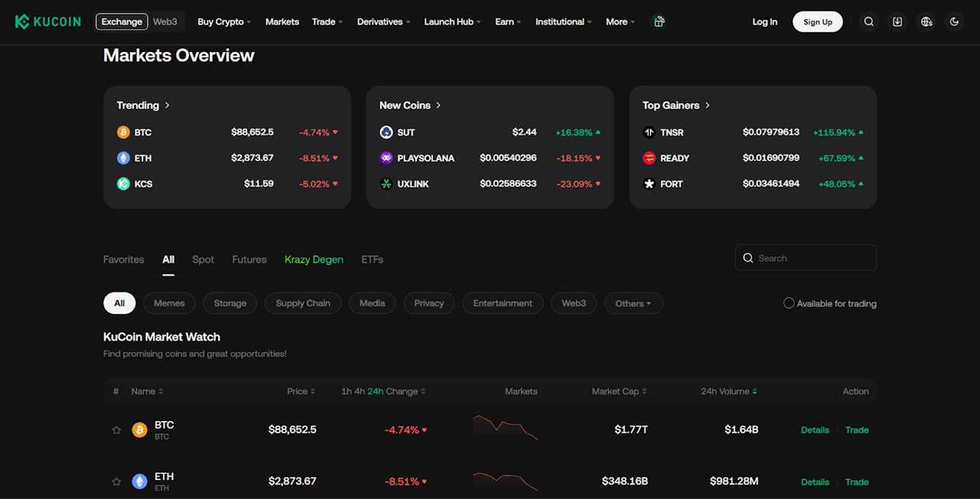Image resolution: width=980 pixels, height=499 pixels.
Task: Click the TNSR icon under Top Gainers
Action: tap(649, 132)
